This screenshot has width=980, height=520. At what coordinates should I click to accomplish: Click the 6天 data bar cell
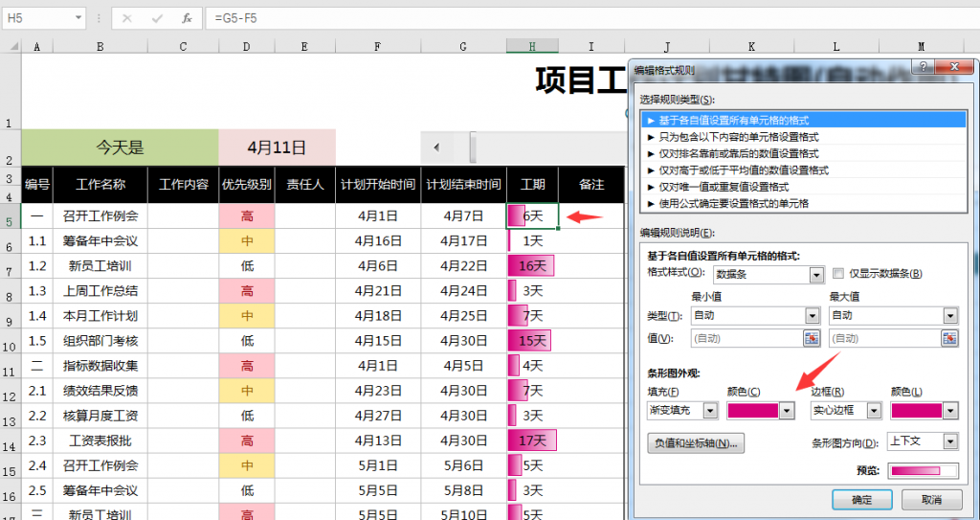532,216
